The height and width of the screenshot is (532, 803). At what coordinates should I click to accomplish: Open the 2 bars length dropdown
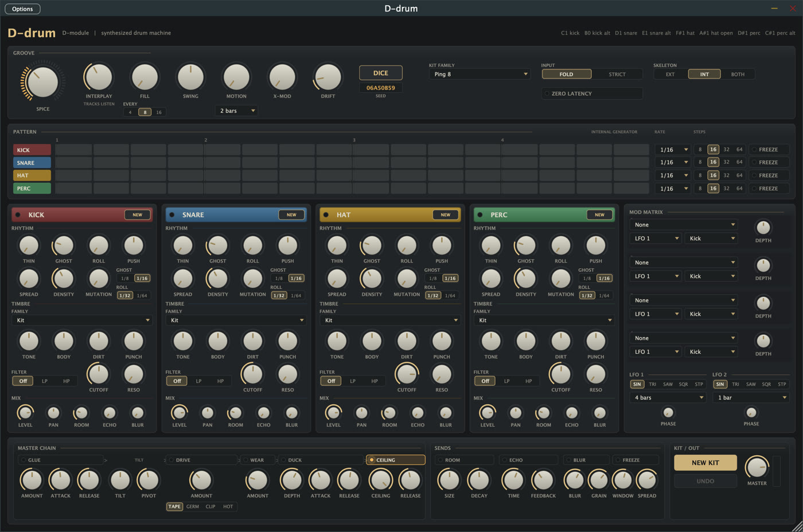pyautogui.click(x=237, y=111)
